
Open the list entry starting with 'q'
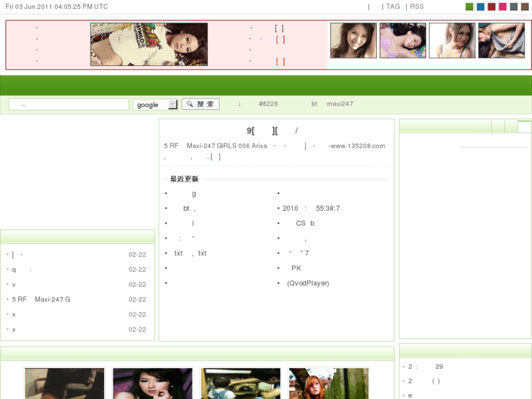click(22, 269)
